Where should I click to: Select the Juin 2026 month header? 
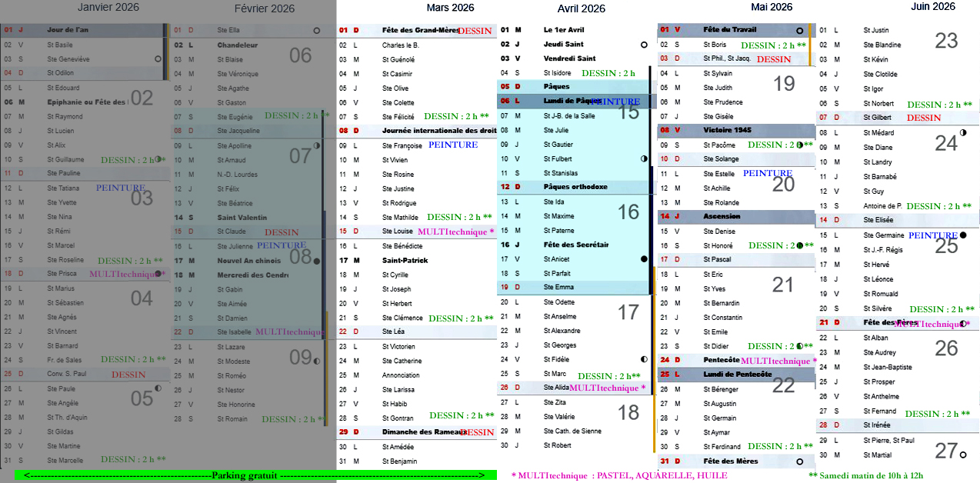pyautogui.click(x=932, y=6)
